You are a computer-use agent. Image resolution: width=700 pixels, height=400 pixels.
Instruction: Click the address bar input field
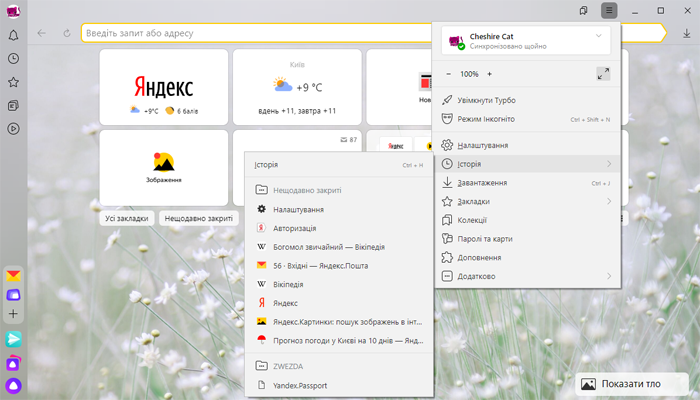(257, 33)
